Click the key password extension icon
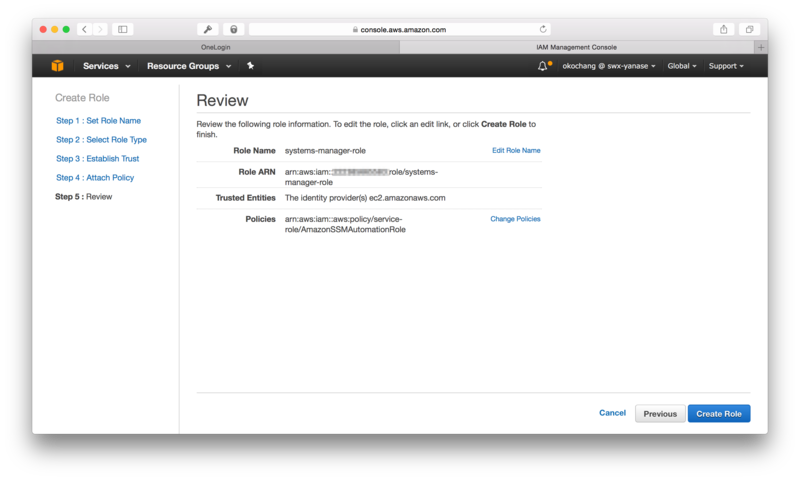This screenshot has width=800, height=480. pos(208,30)
